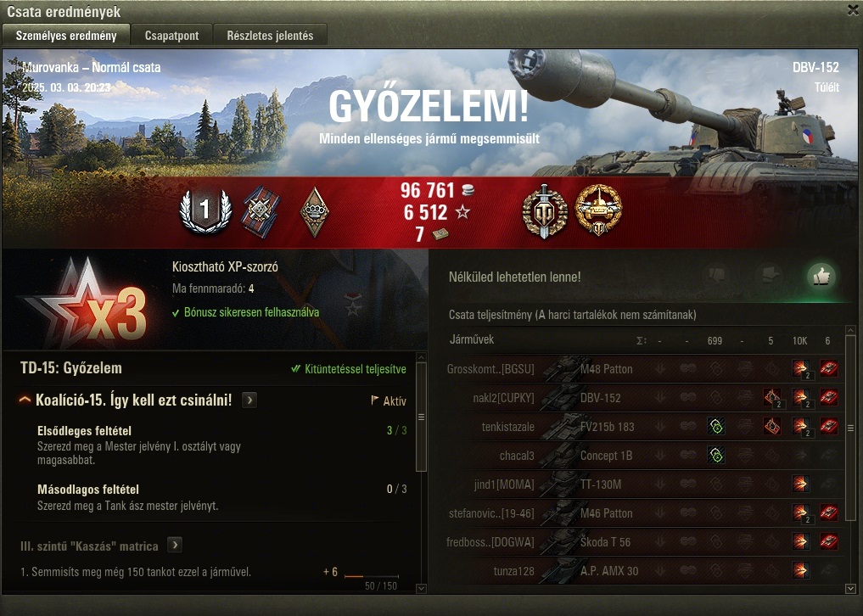
Task: Switch to the Csapatpont tab
Action: click(171, 36)
